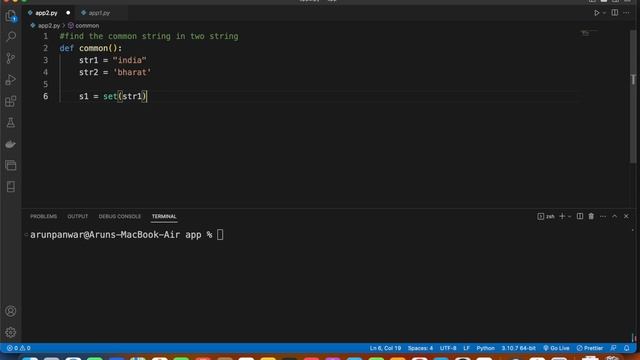Click the "india" string on line 3
640x360 pixels.
tap(130, 60)
